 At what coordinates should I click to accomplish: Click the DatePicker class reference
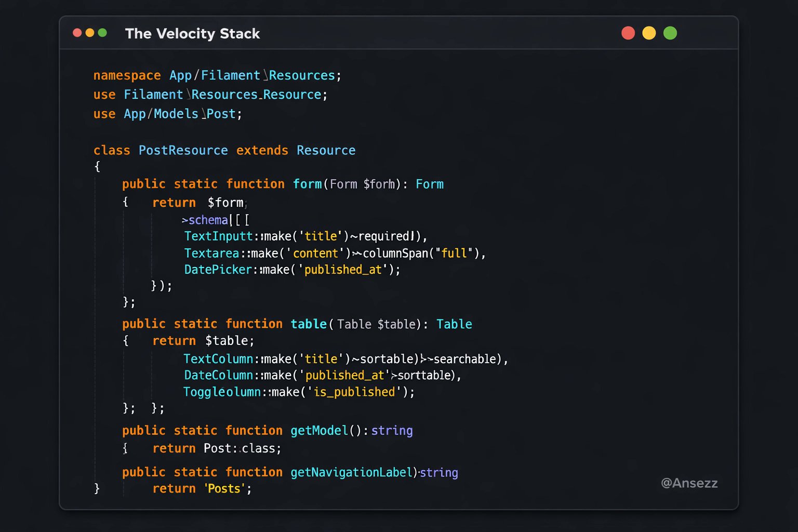(x=218, y=270)
